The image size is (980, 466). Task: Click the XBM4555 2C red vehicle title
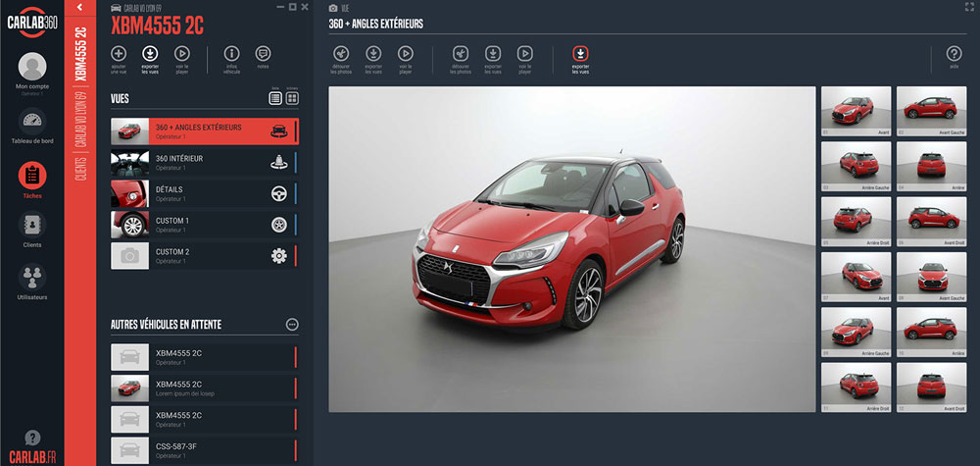(x=157, y=26)
